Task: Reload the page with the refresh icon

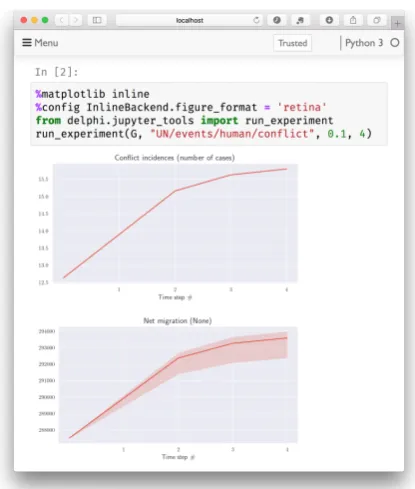Action: (x=256, y=20)
